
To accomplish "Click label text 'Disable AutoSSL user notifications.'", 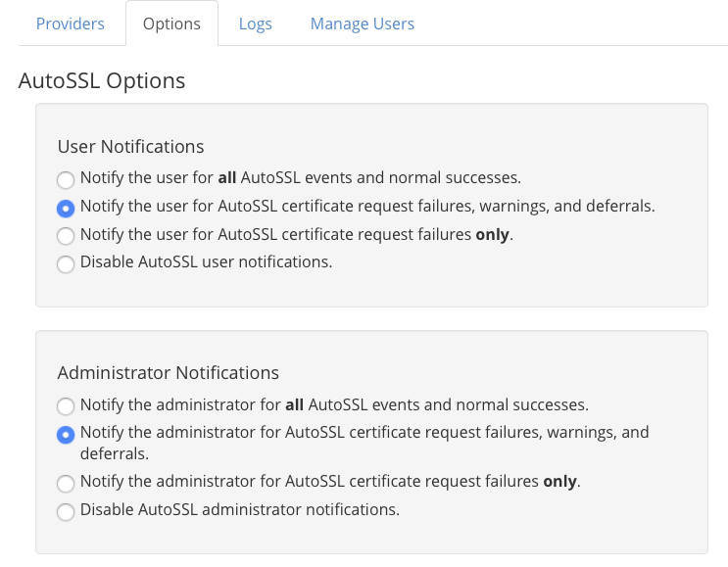I will click(206, 262).
